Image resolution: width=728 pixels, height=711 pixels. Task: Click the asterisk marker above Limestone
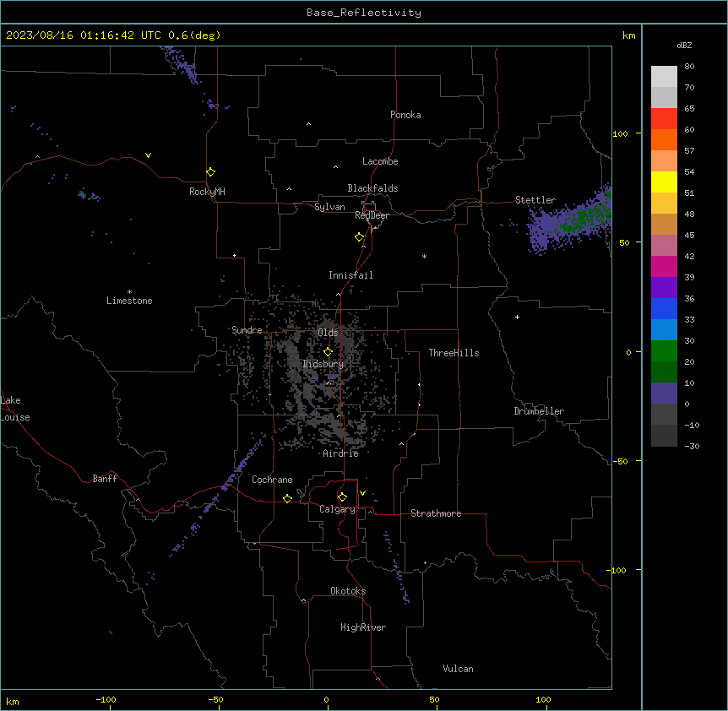point(129,292)
